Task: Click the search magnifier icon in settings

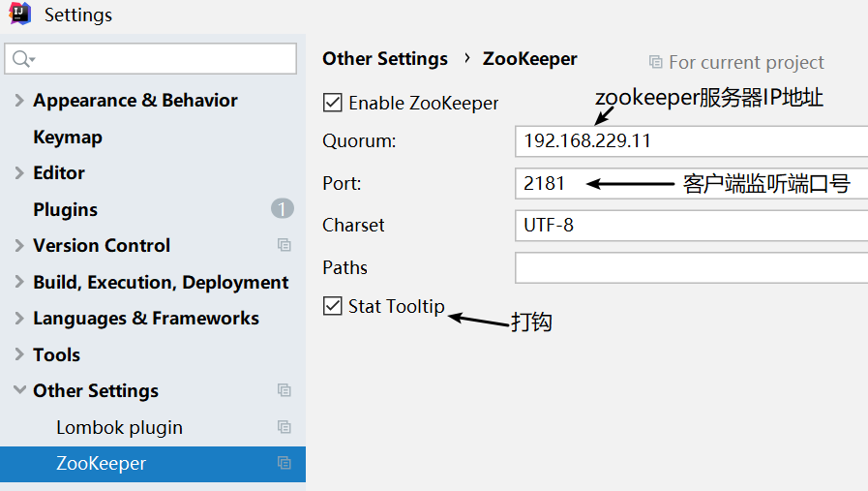Action: (x=19, y=59)
